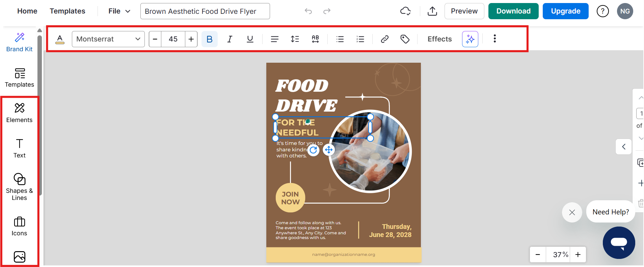This screenshot has height=267, width=644.
Task: Collapse the right side panel
Action: pos(624,147)
